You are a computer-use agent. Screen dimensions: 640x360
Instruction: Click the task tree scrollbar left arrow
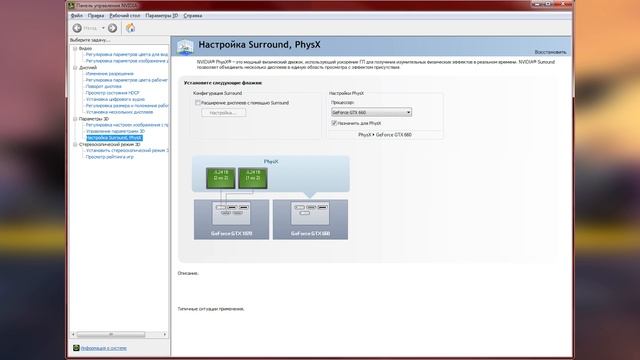pyautogui.click(x=73, y=334)
